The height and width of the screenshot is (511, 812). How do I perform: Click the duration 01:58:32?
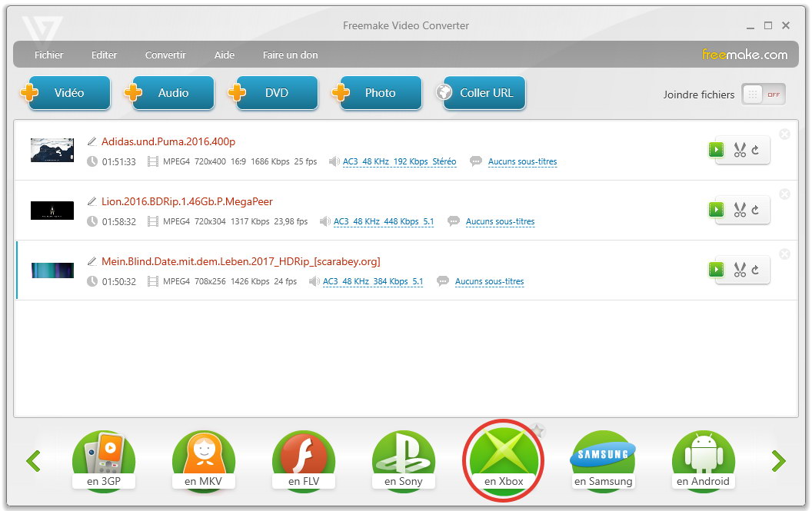click(x=118, y=222)
